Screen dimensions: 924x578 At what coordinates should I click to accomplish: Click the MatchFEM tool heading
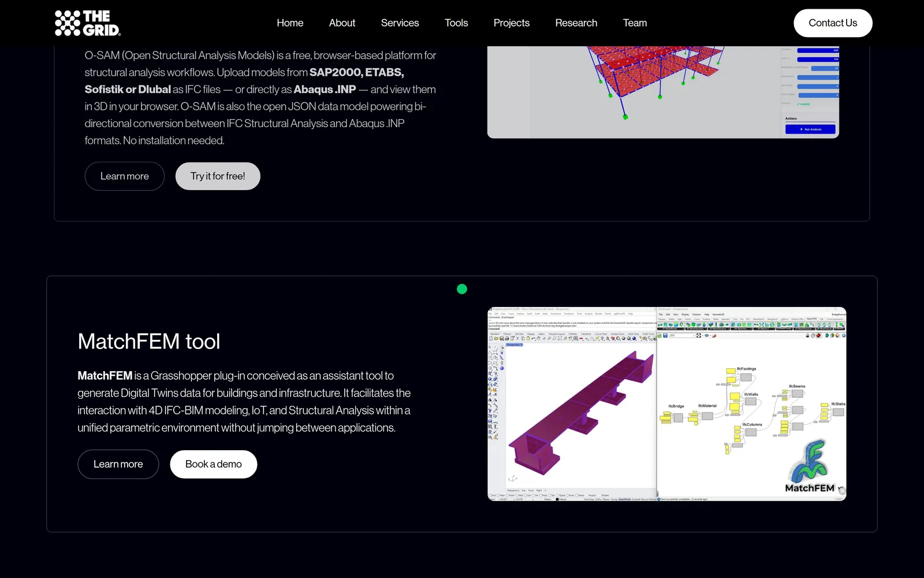tap(149, 342)
